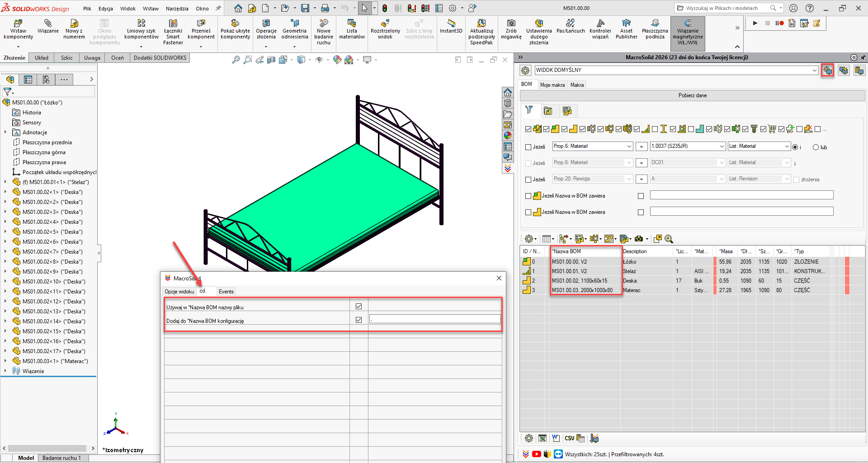Open the WIDOK DOMYŚLNY view dropdown
868x463 pixels.
pos(815,70)
